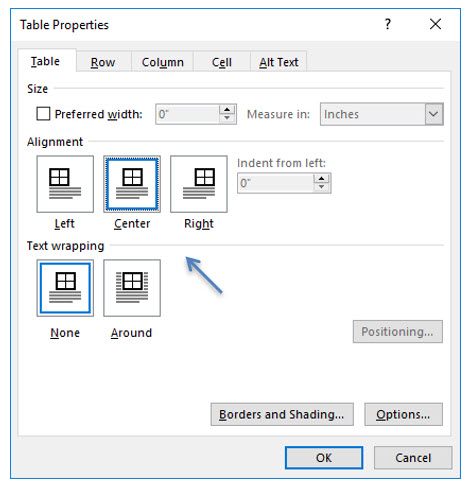Increase preferred width with up arrow
This screenshot has width=472, height=482.
pyautogui.click(x=227, y=110)
